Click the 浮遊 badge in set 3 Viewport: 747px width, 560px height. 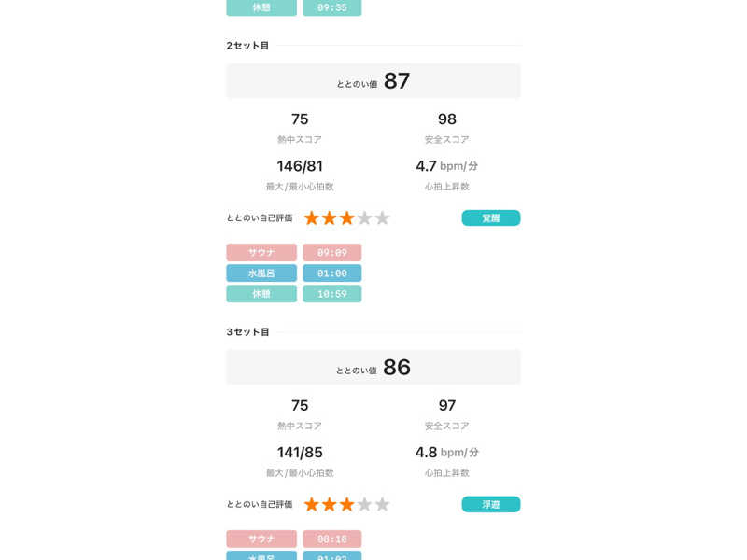click(490, 504)
